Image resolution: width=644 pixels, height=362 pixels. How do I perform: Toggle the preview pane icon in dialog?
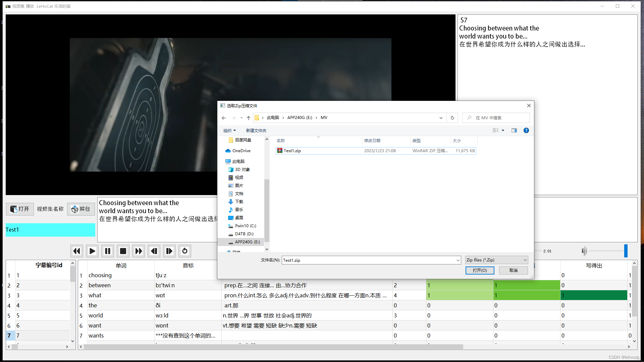tap(514, 130)
